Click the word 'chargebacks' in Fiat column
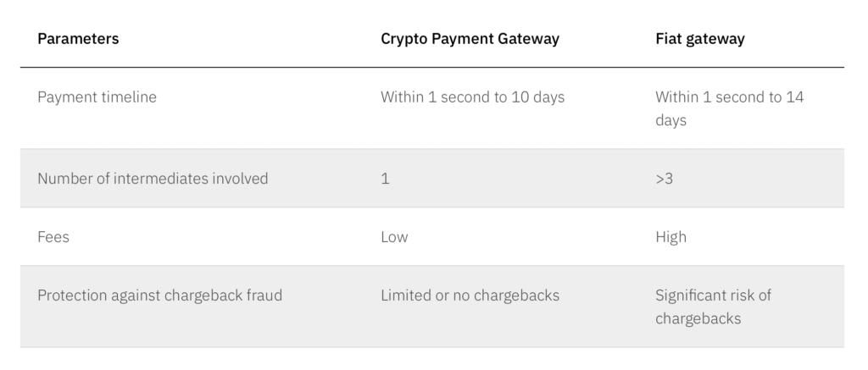 tap(698, 318)
